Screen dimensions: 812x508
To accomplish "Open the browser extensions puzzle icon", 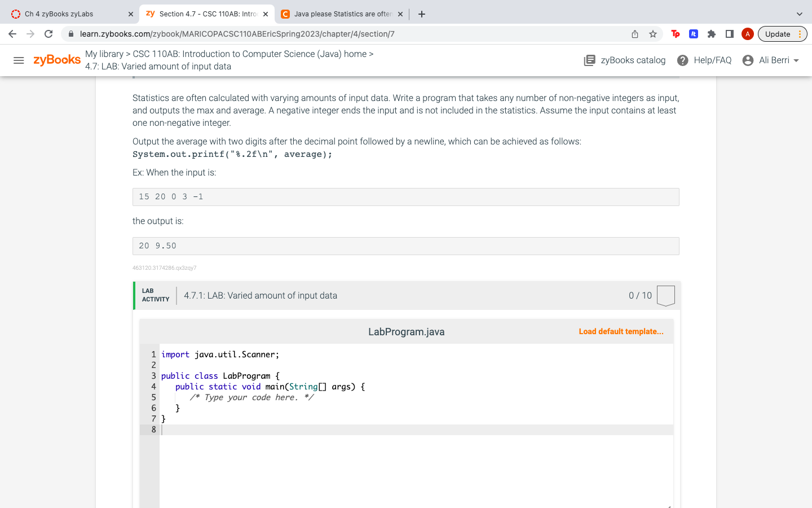I will (x=711, y=34).
